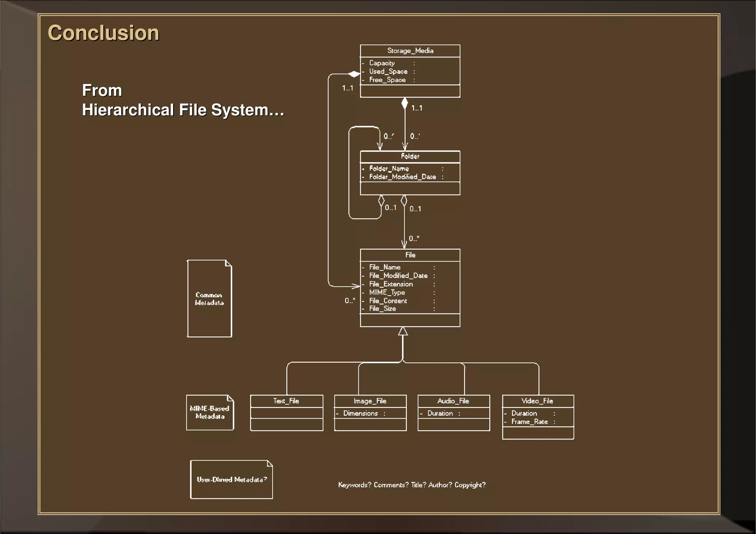Click the Common Metadata note icon
The width and height of the screenshot is (756, 534).
click(209, 299)
